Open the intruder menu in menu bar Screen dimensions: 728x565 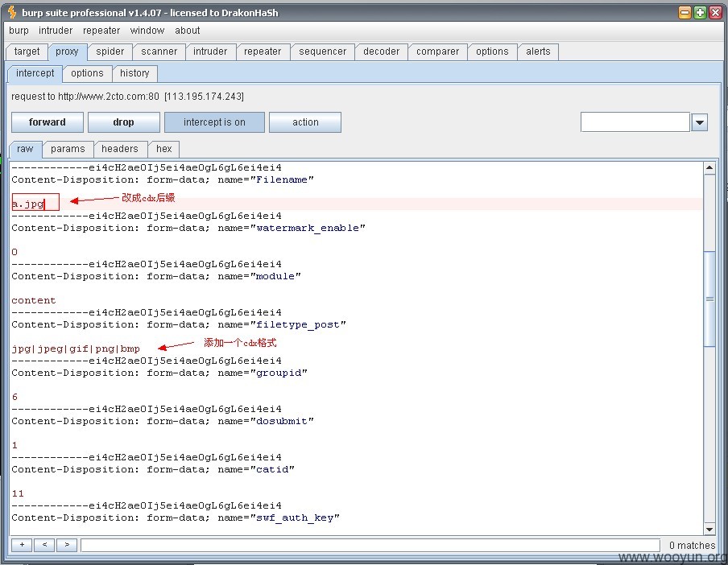[x=56, y=31]
